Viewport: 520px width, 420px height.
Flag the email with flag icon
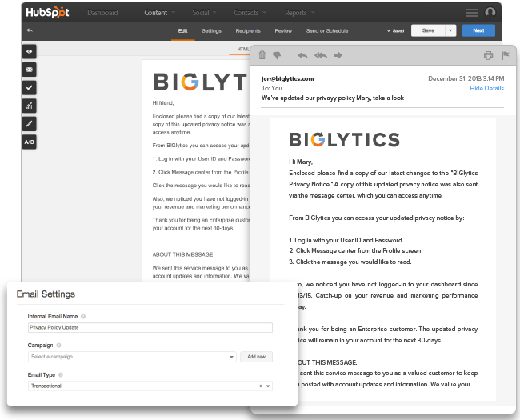click(505, 55)
